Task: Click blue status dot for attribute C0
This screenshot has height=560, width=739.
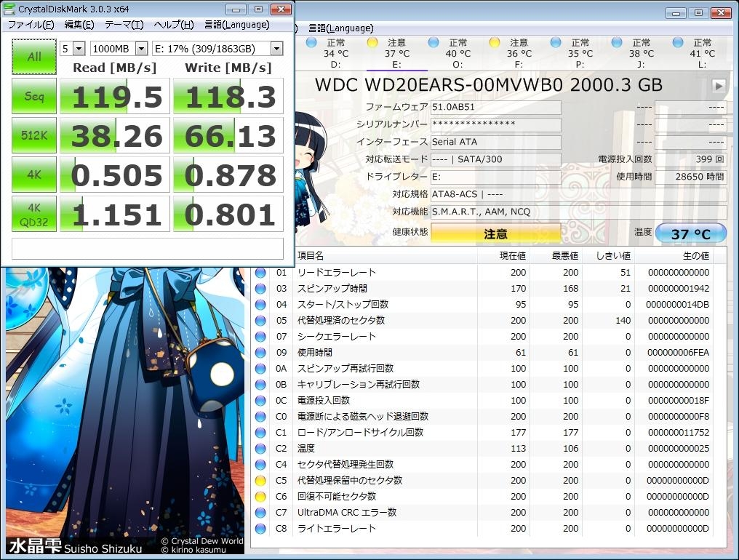Action: tap(260, 417)
